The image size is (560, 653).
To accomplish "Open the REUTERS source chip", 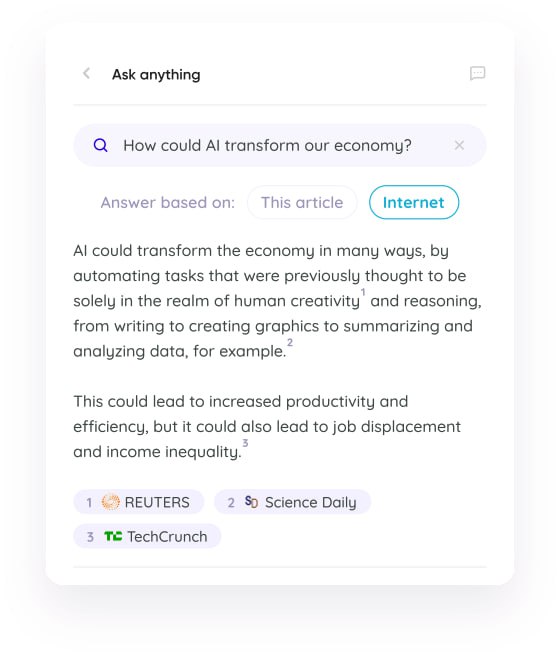I will 139,502.
